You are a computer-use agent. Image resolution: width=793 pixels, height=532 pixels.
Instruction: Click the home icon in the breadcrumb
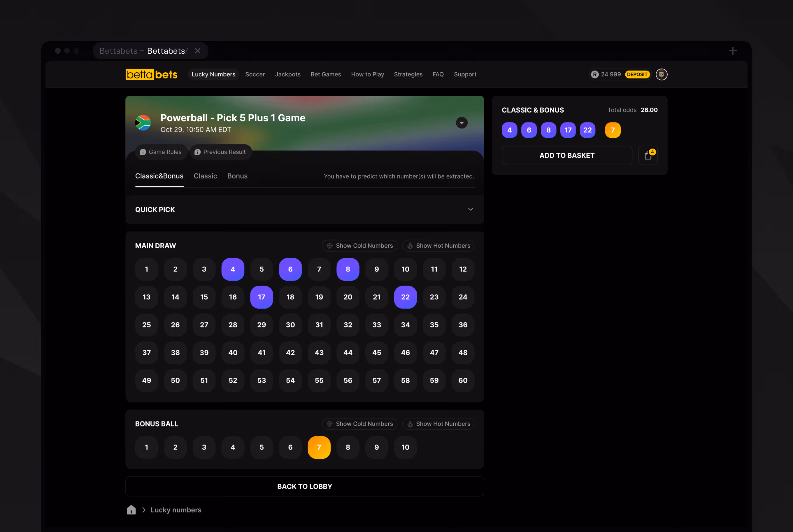click(x=131, y=510)
